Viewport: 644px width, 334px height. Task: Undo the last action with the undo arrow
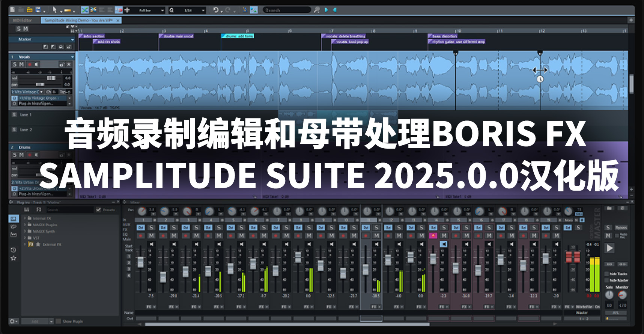point(216,10)
